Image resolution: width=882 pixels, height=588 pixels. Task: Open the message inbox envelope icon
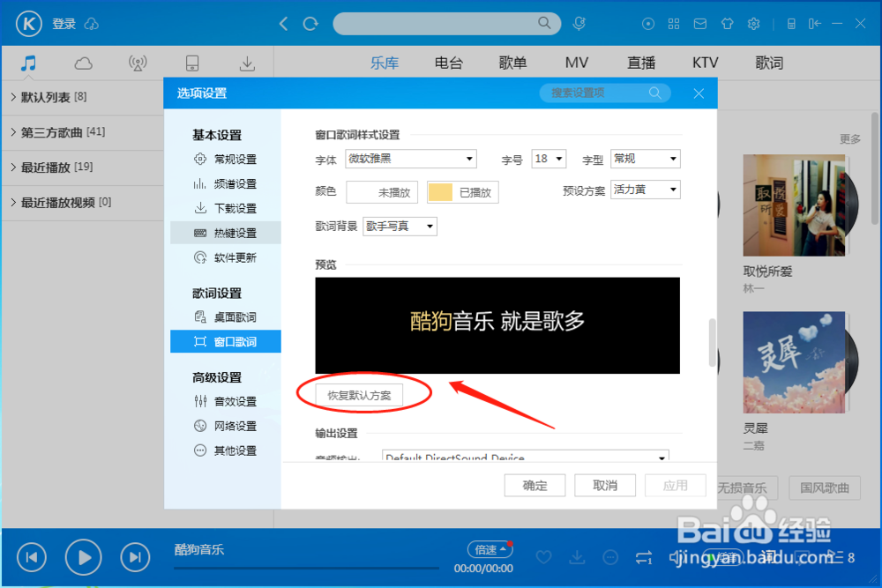(700, 24)
